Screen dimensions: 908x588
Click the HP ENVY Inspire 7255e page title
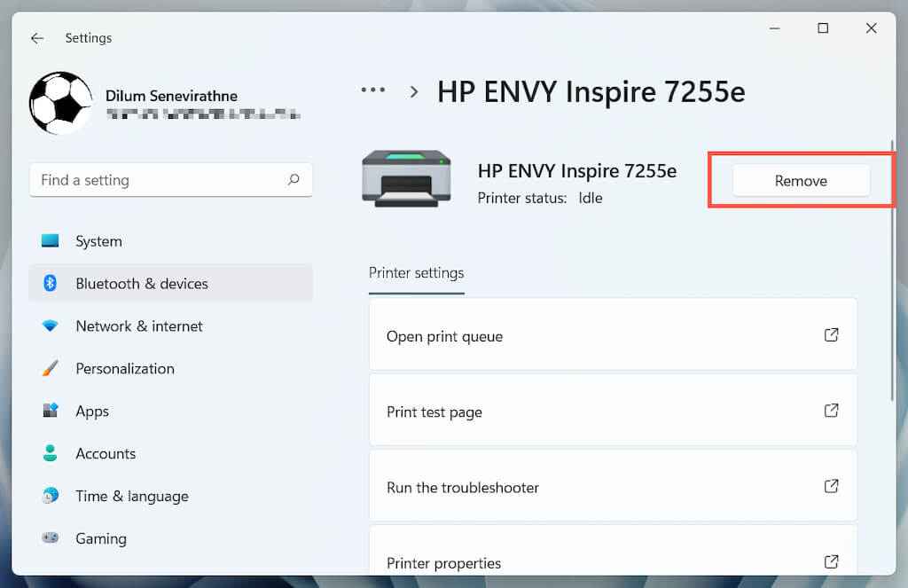pyautogui.click(x=591, y=91)
